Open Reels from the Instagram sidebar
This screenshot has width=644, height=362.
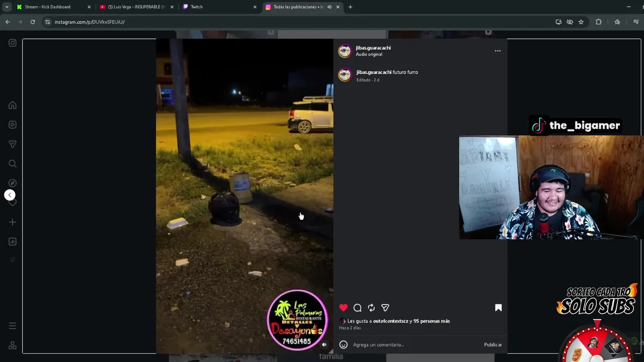13,125
